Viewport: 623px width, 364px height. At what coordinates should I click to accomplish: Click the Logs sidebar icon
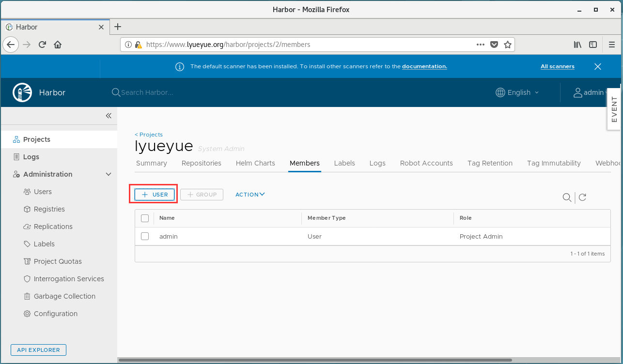pos(16,157)
